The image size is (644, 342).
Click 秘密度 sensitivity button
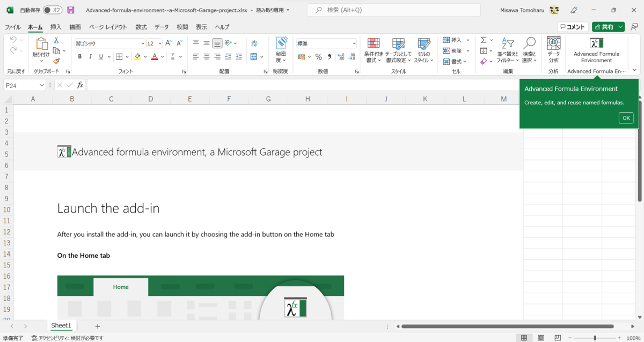point(281,50)
